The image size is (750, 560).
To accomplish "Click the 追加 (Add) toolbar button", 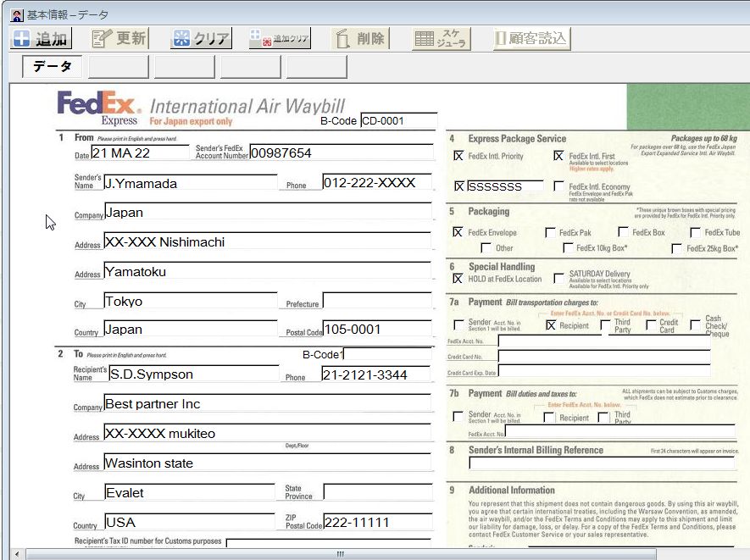I will point(42,38).
